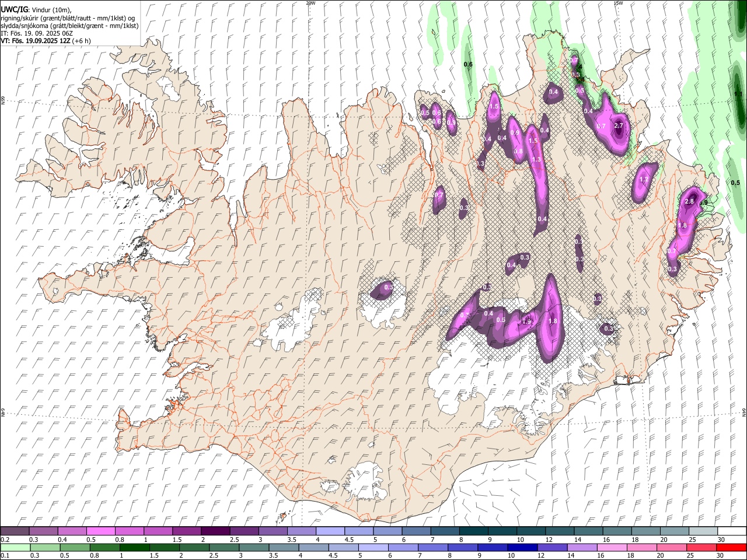
Task: Click the 15W longitude label
Action: click(618, 3)
